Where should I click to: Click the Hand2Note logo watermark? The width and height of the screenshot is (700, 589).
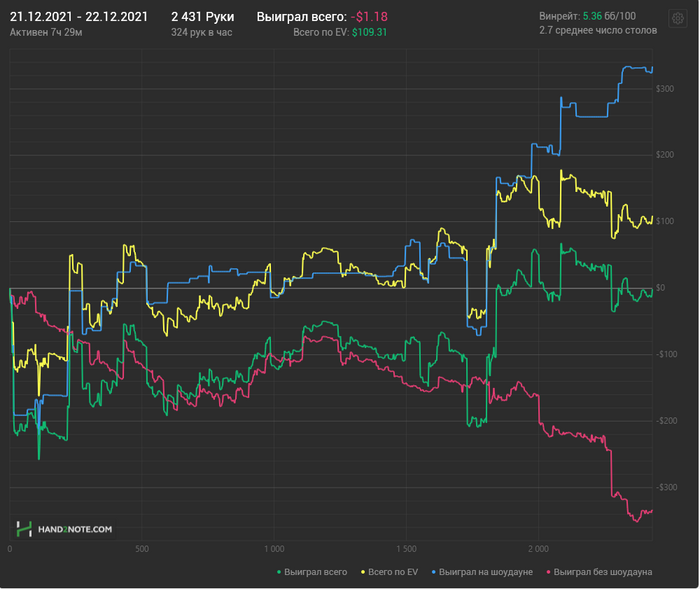point(63,528)
